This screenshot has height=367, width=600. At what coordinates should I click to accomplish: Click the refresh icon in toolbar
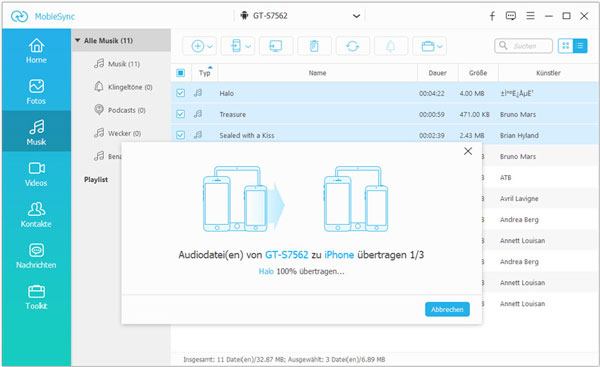pos(352,46)
